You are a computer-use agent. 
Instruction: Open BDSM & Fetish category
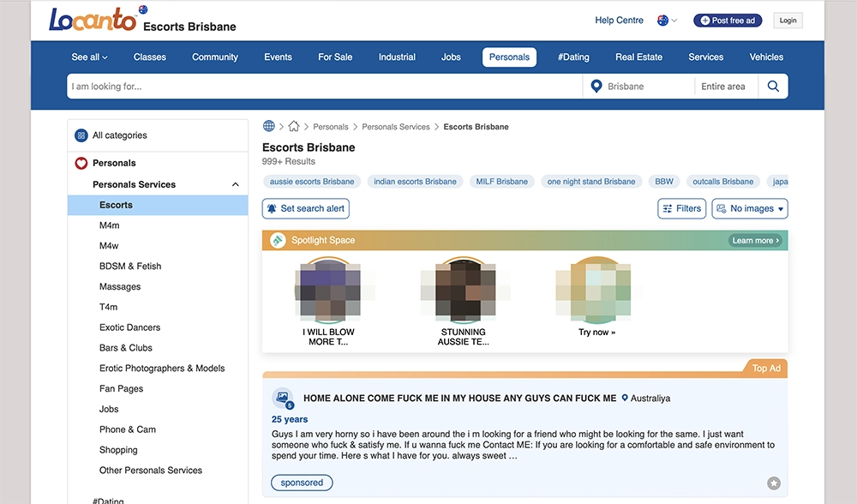pos(130,267)
